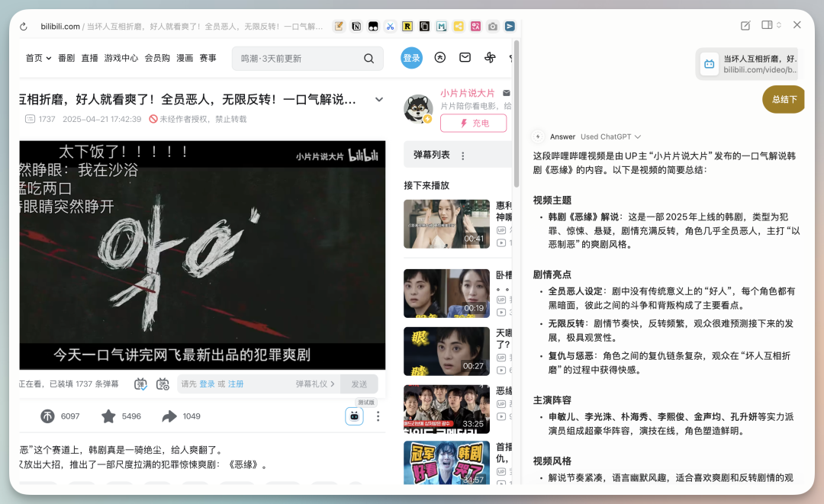Expand the video title chevron
The width and height of the screenshot is (824, 504).
379,100
